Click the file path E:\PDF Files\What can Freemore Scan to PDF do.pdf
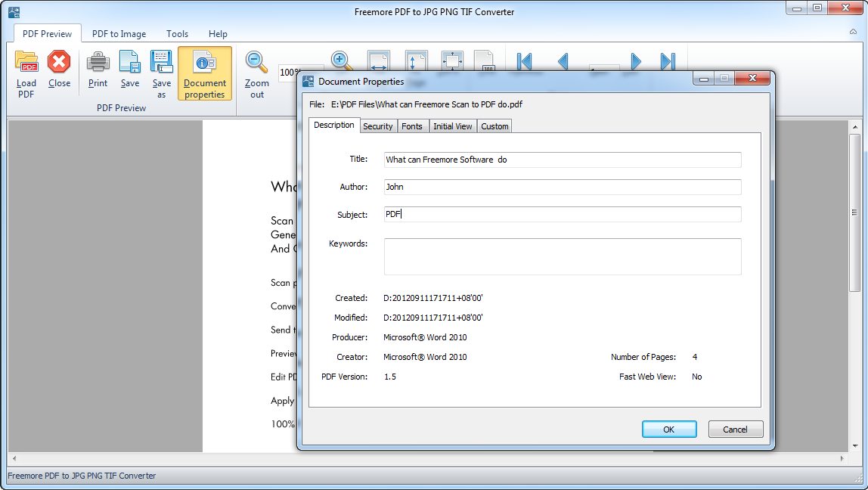The image size is (868, 490). [x=426, y=104]
